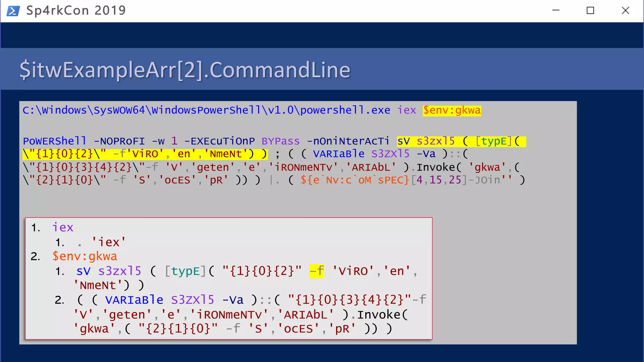The image size is (644, 362).
Task: Maximize the Sp4rkCon 2019 window
Action: tap(590, 10)
